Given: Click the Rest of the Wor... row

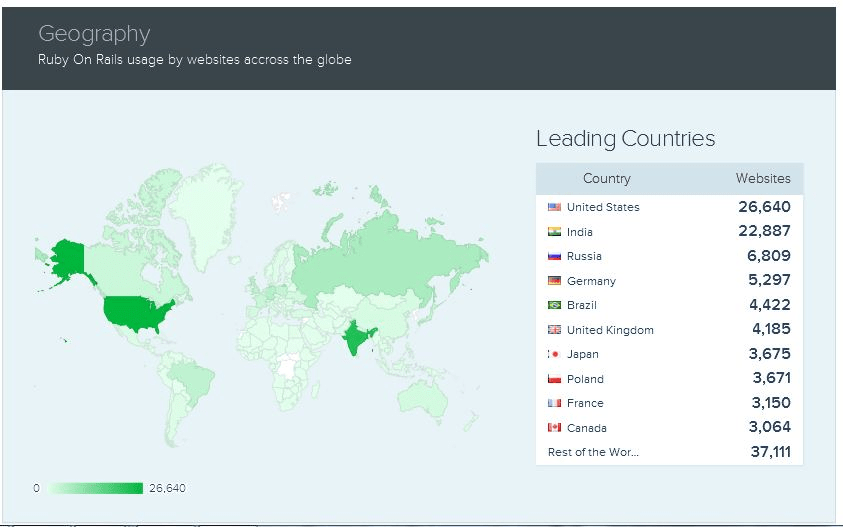Looking at the screenshot, I should [x=669, y=452].
